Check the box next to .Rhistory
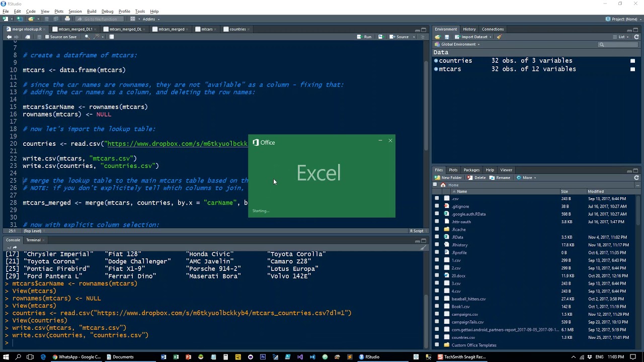Viewport: 644px width, 362px height. [x=437, y=245]
